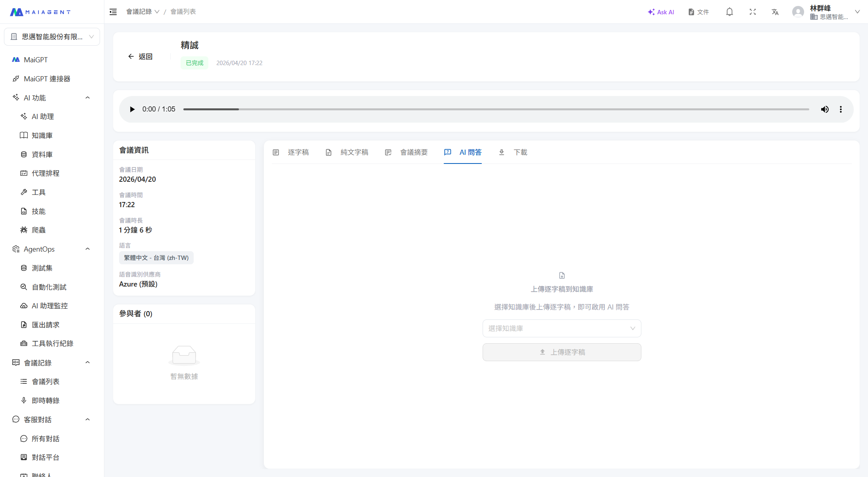Click the 返回 back button
Viewport: 868px width, 477px height.
click(x=140, y=57)
